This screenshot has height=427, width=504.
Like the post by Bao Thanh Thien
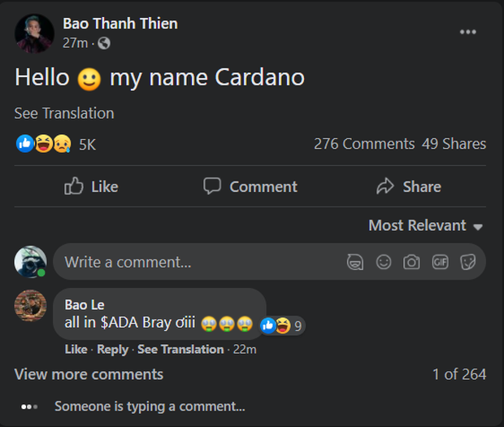click(91, 186)
